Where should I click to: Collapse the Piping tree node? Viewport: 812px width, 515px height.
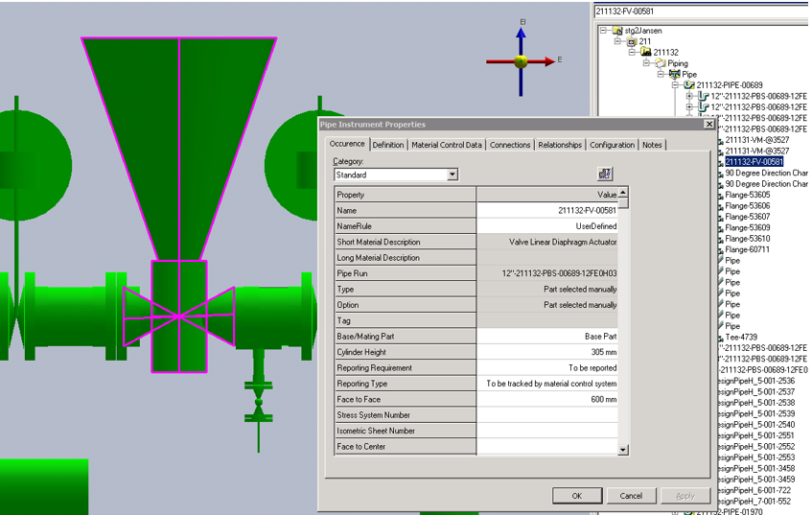coord(646,63)
